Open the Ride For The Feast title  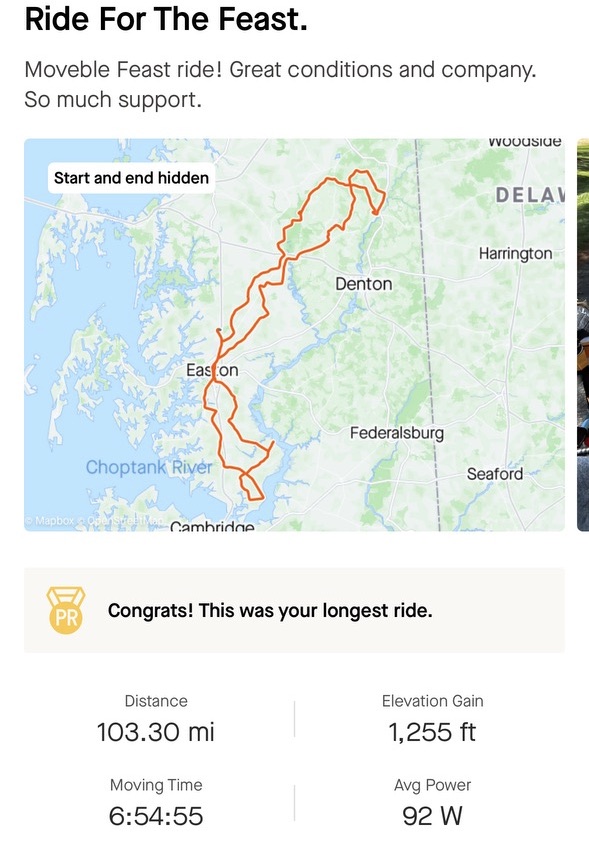coord(166,19)
